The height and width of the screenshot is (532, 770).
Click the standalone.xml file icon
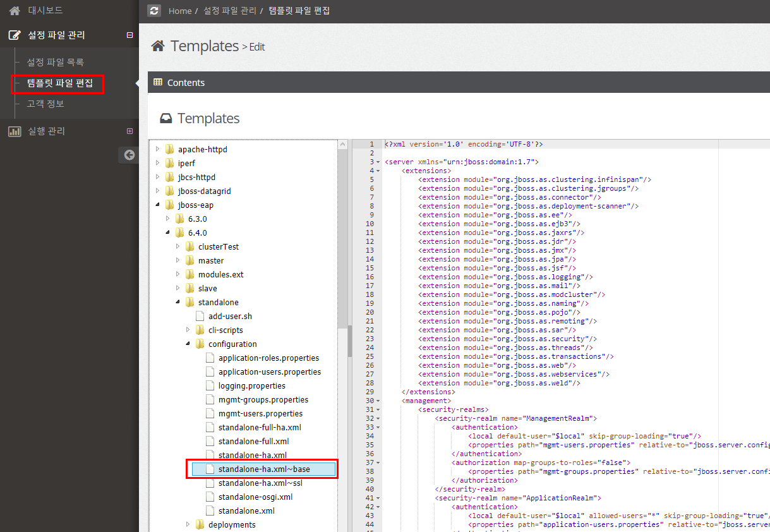(210, 511)
